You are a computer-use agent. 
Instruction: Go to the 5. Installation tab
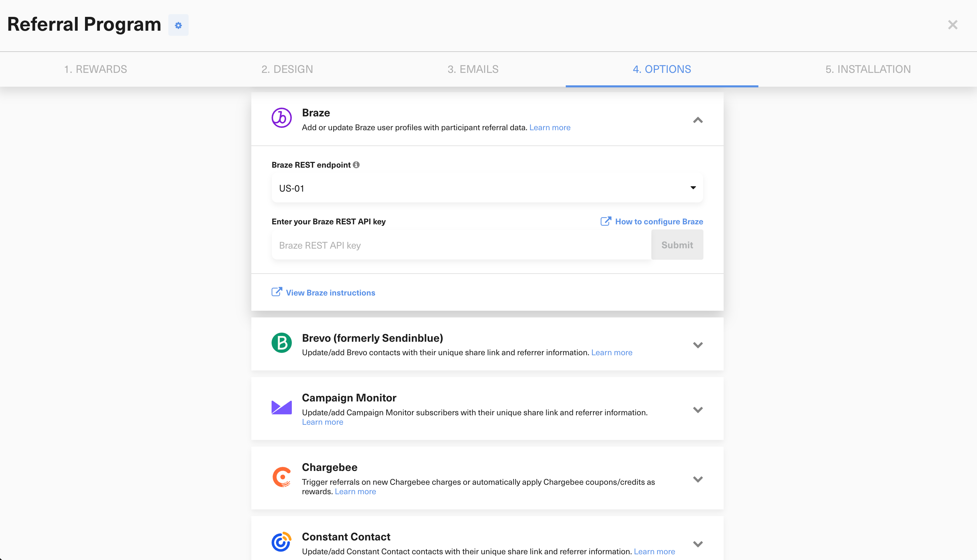[868, 69]
